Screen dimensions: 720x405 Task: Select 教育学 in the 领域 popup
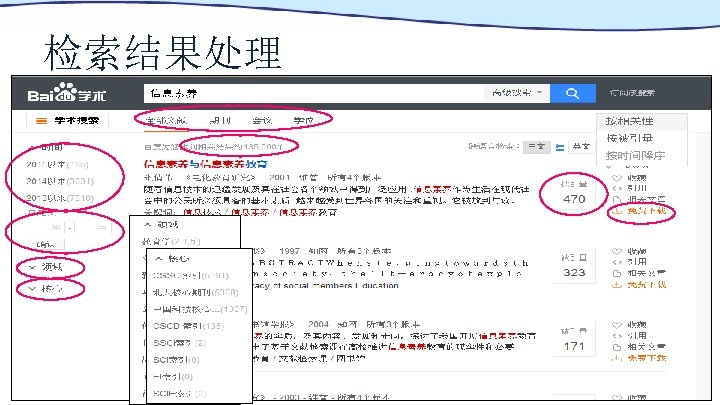point(171,241)
